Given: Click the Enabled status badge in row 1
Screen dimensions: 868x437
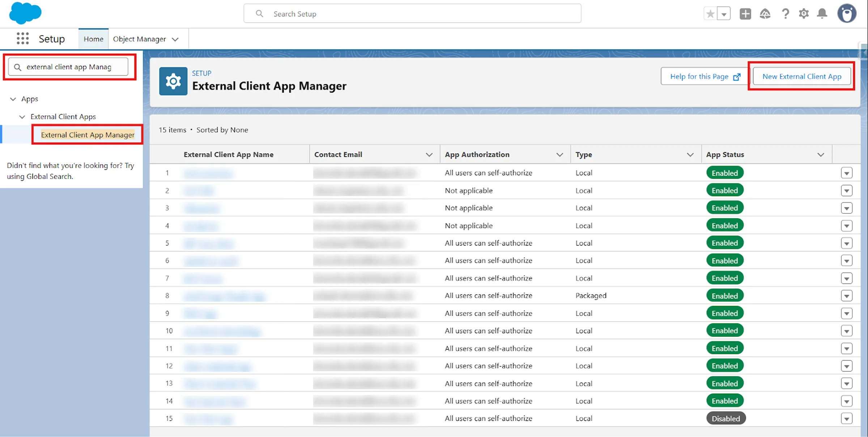Looking at the screenshot, I should (x=725, y=173).
